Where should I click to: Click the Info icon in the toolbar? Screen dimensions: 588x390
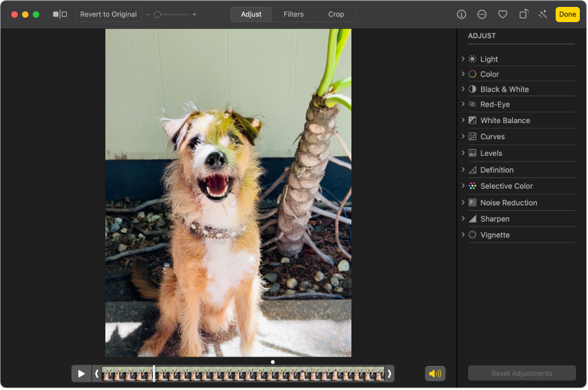pyautogui.click(x=461, y=15)
